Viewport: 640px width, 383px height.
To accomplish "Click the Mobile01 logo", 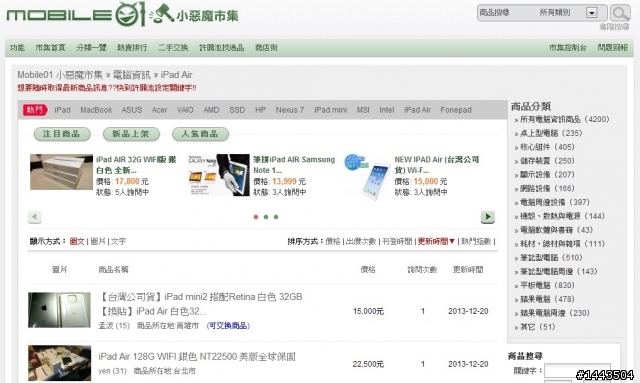I will tap(76, 15).
